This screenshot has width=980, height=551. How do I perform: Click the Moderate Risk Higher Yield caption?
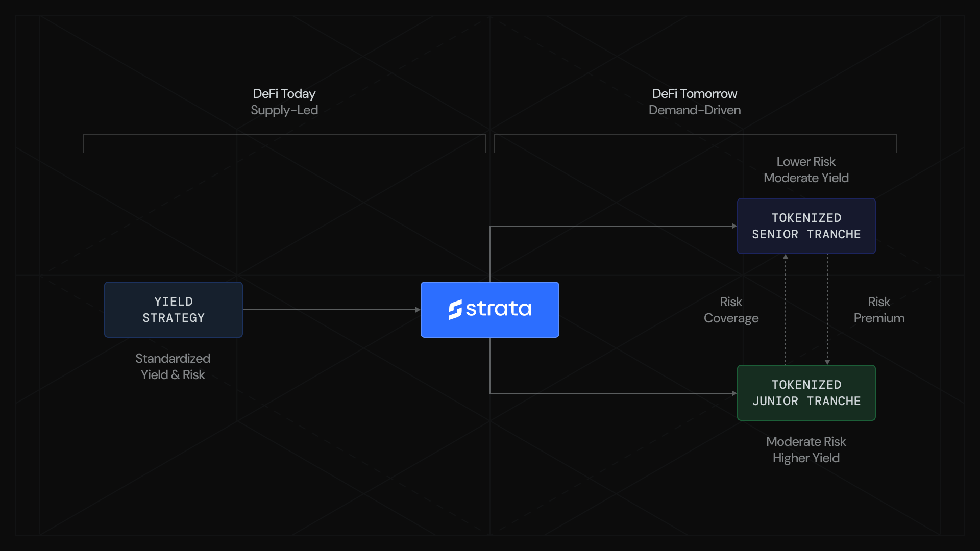(806, 449)
